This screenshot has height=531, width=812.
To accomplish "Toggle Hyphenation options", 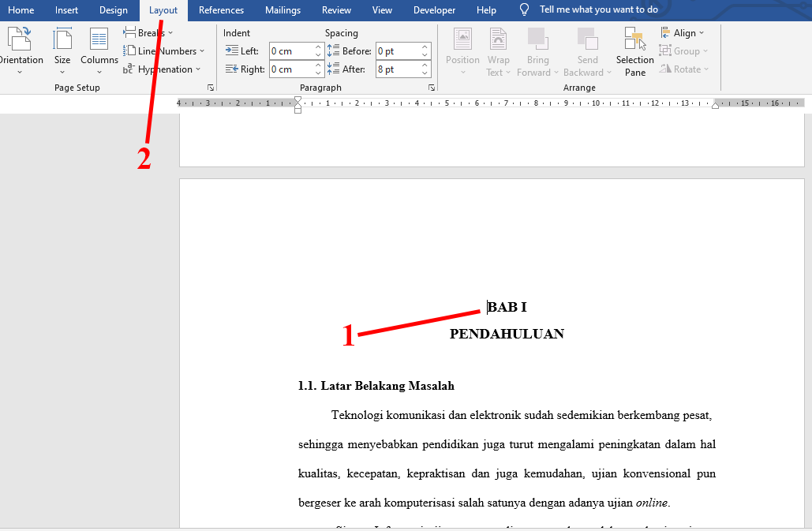I will point(163,69).
